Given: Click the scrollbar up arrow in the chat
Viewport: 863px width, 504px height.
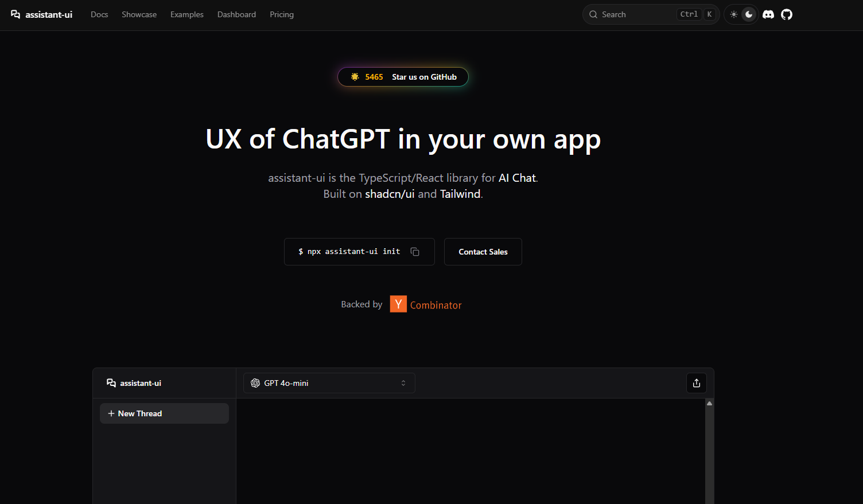Looking at the screenshot, I should (x=710, y=404).
